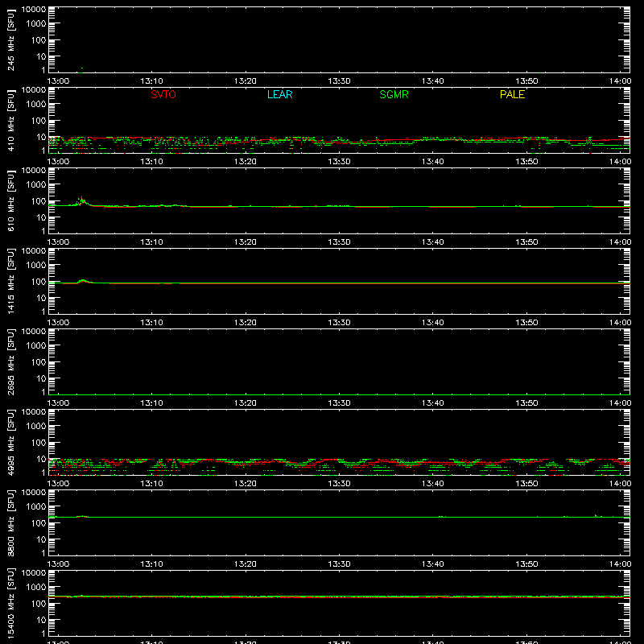Click 14:00 time label under 4995 MHz panel
The image size is (644, 644).
click(x=620, y=484)
